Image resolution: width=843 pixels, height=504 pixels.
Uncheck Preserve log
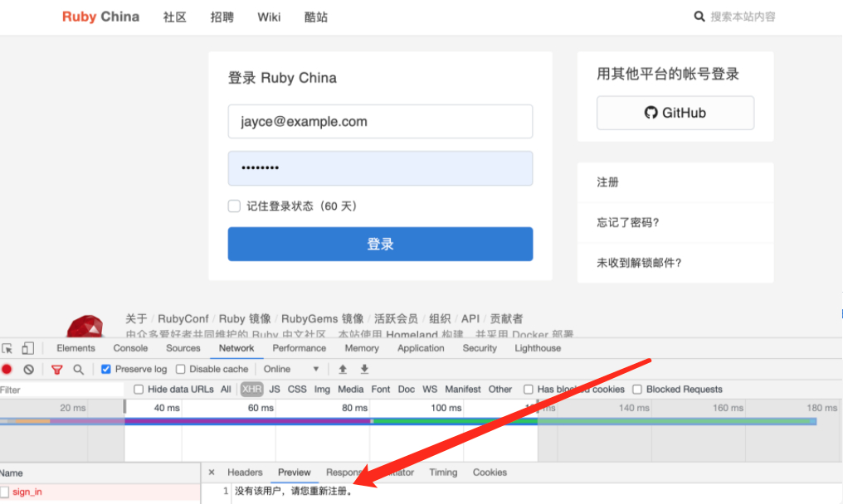pyautogui.click(x=106, y=369)
